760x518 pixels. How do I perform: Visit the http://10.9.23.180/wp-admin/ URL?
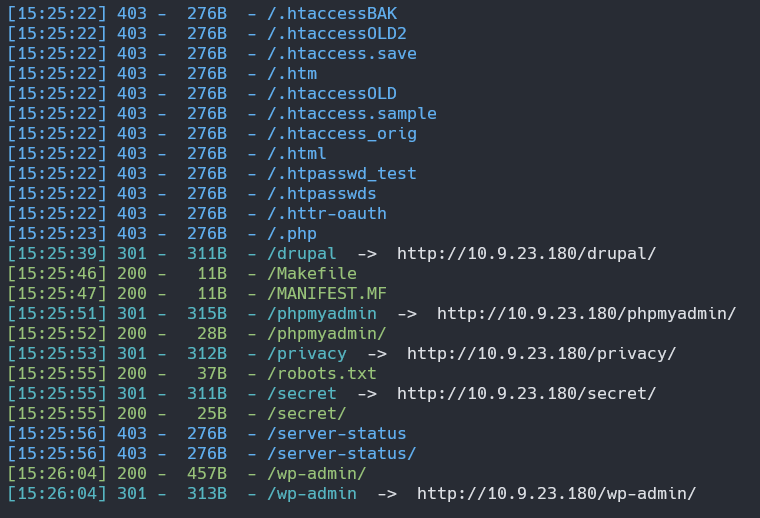pyautogui.click(x=556, y=493)
